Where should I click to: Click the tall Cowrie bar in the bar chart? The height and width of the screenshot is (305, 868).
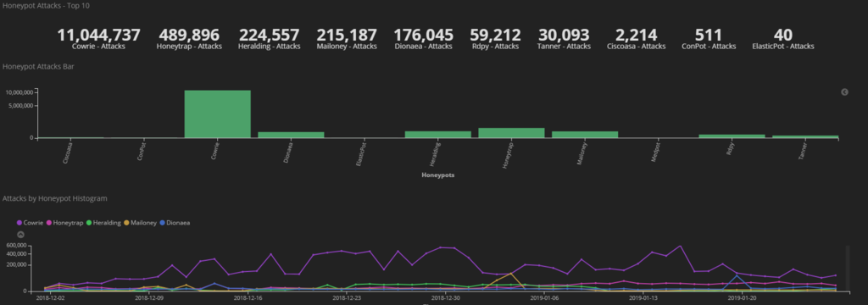218,114
